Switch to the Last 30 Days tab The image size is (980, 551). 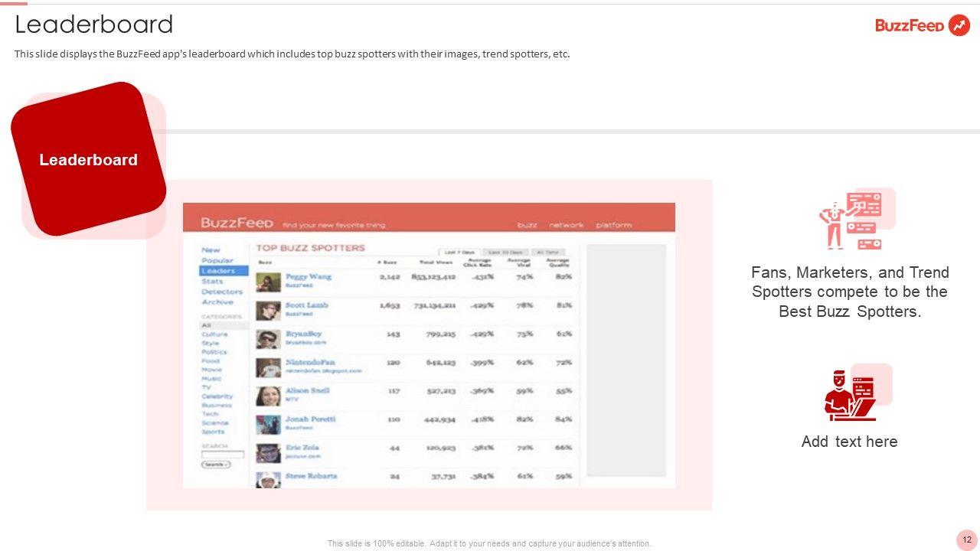[505, 252]
